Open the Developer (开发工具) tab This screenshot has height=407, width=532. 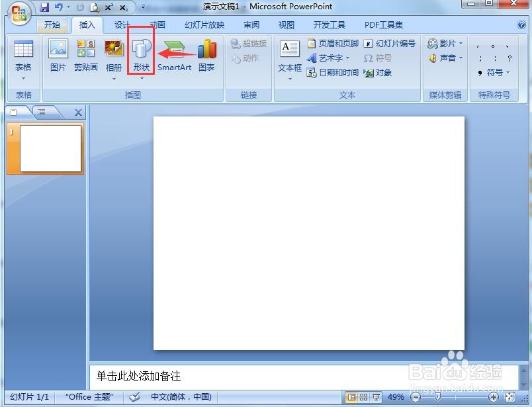pos(330,24)
